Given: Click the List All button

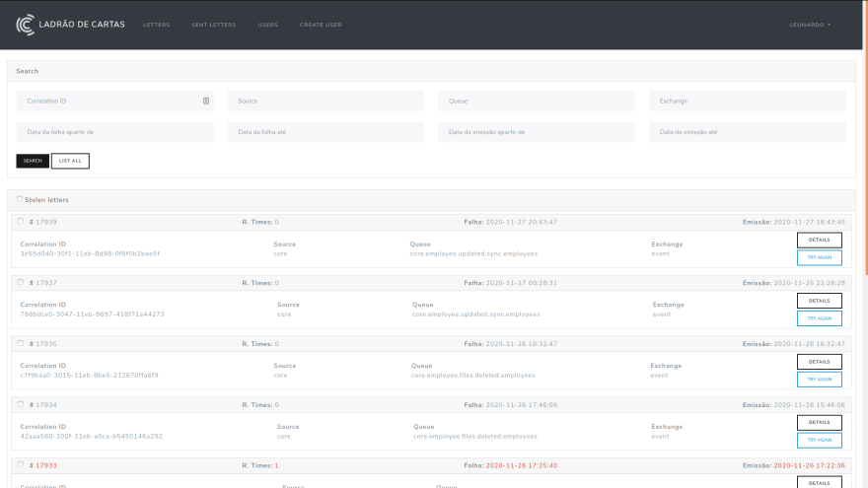Looking at the screenshot, I should pyautogui.click(x=70, y=161).
